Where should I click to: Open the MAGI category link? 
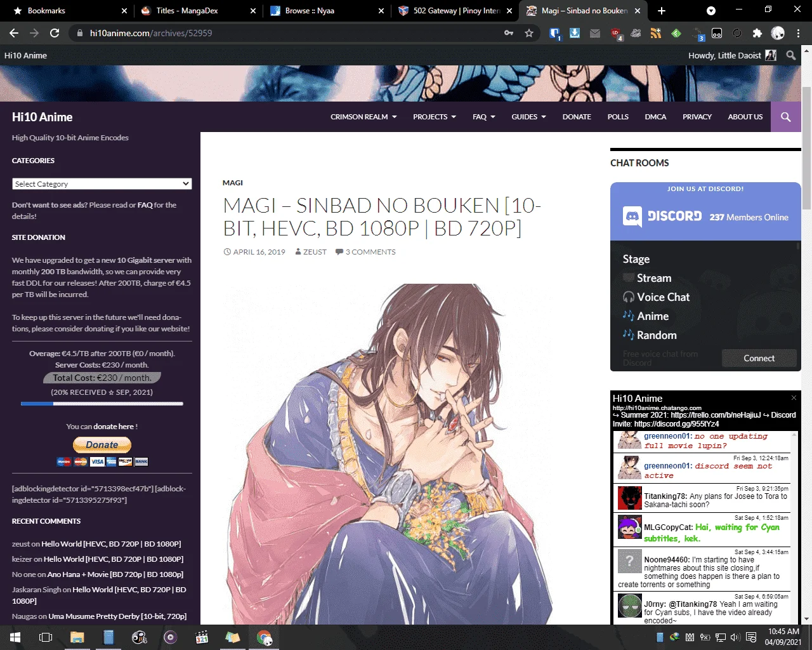click(233, 183)
